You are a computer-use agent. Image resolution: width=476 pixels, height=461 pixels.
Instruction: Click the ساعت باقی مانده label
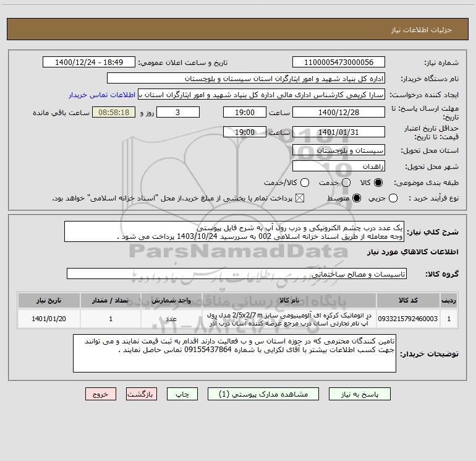coord(61,113)
